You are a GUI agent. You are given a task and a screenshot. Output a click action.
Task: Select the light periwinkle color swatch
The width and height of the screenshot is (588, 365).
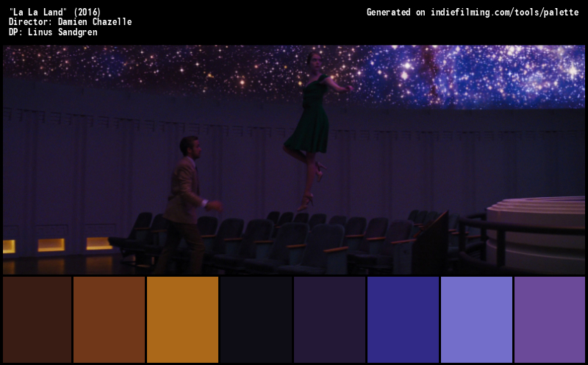[476, 319]
